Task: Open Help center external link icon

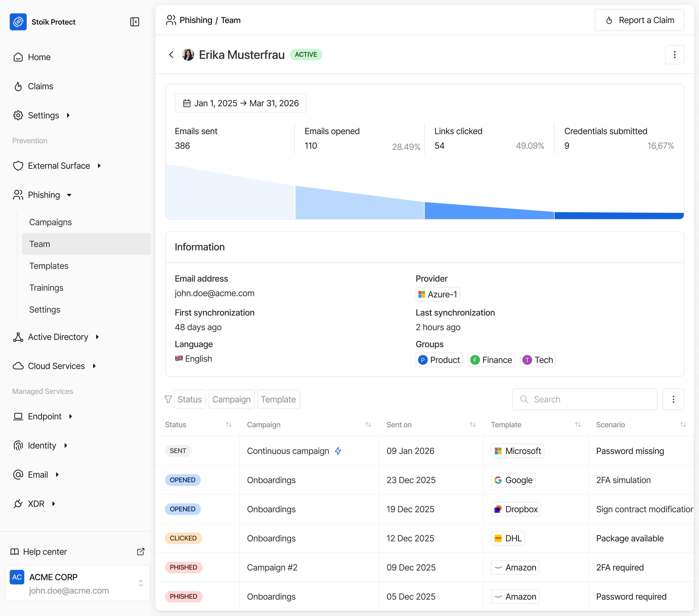Action: pyautogui.click(x=141, y=552)
